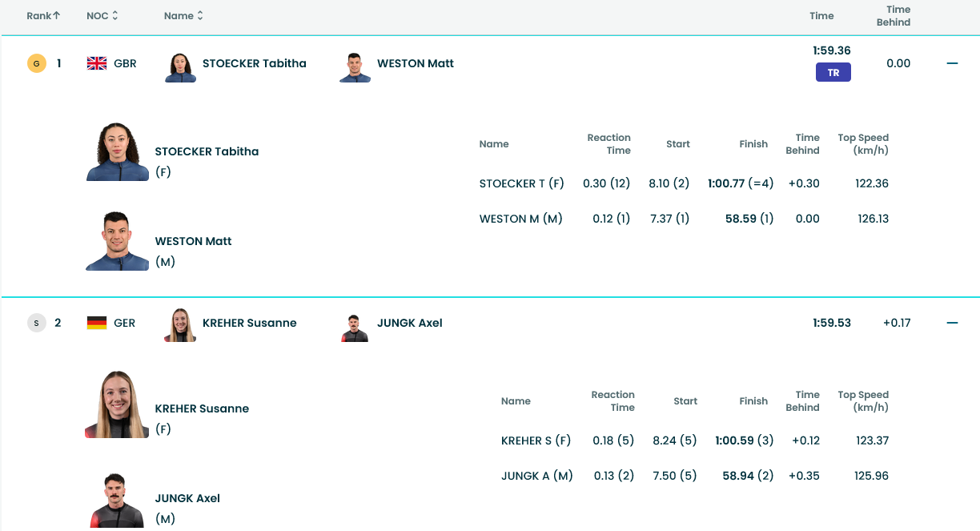Screen dimensions: 980x531
Task: Select JUNGK Axel (M) detail name
Action: [187, 498]
